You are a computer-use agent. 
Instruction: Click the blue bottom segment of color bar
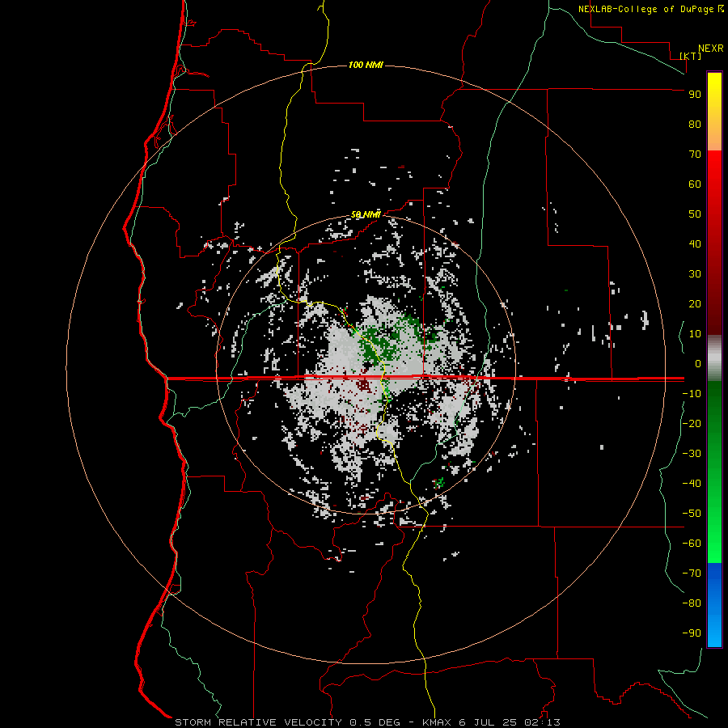click(x=714, y=605)
